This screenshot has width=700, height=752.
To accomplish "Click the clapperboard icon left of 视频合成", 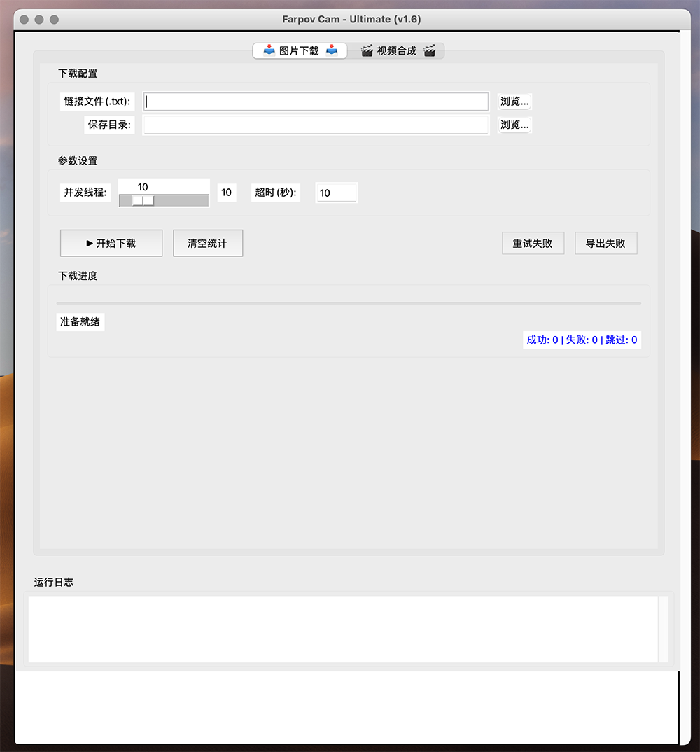I will [366, 50].
